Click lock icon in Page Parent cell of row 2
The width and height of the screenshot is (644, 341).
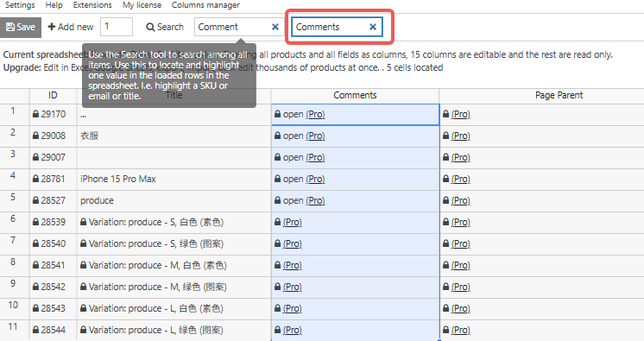click(x=446, y=136)
